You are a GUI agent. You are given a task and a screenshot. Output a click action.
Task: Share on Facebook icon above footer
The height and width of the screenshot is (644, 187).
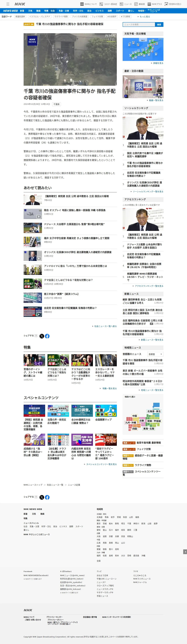tap(47, 497)
